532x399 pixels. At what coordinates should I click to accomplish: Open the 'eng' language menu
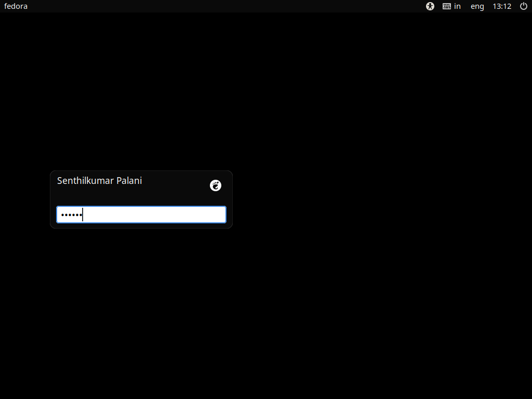tap(477, 6)
